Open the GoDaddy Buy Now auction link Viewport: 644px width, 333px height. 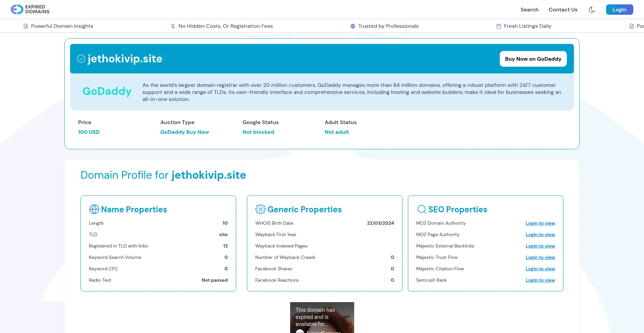point(184,132)
